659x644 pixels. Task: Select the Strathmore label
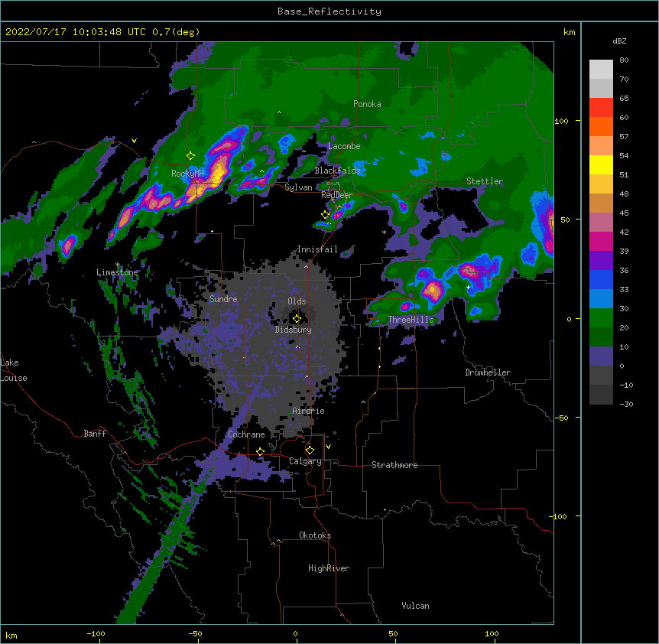394,465
